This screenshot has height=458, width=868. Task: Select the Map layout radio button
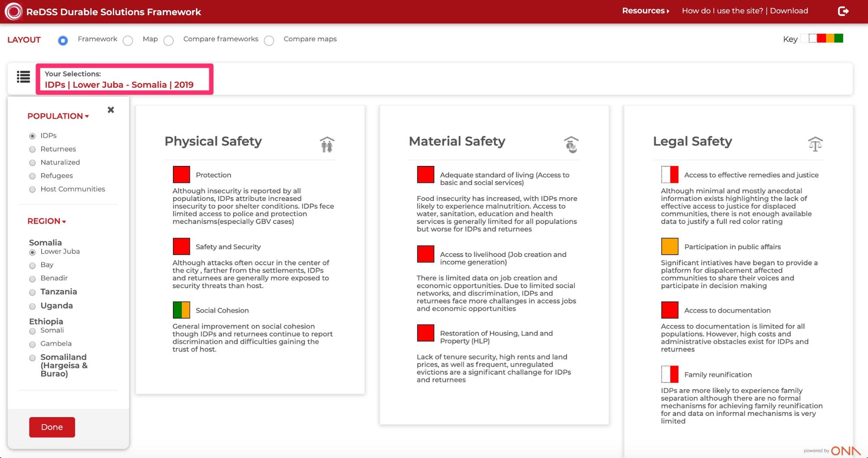coord(128,41)
